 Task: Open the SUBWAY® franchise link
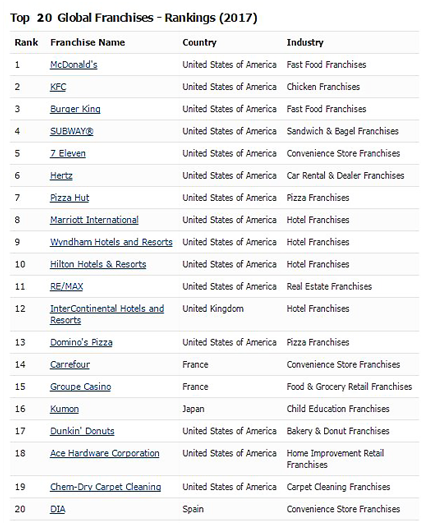click(x=72, y=131)
